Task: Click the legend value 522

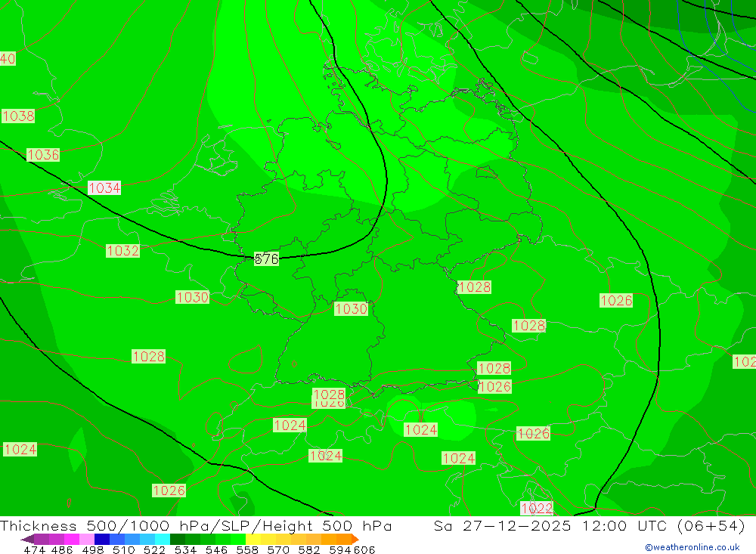Action: [154, 549]
